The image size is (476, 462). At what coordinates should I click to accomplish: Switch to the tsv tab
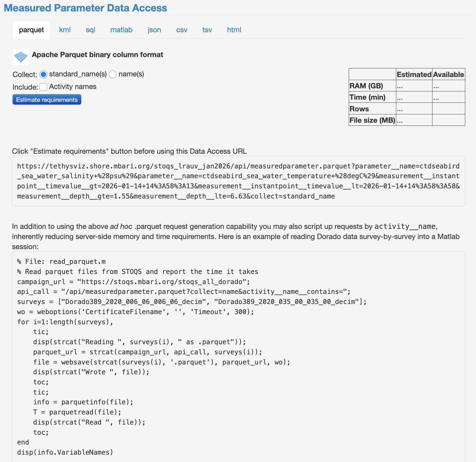pyautogui.click(x=207, y=30)
